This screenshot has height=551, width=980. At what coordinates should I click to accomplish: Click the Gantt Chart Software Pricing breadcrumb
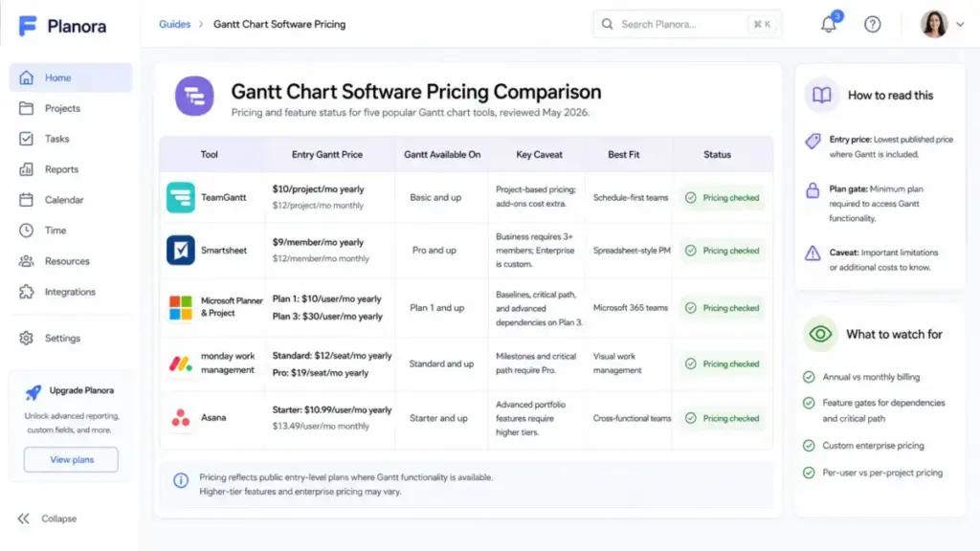point(279,24)
